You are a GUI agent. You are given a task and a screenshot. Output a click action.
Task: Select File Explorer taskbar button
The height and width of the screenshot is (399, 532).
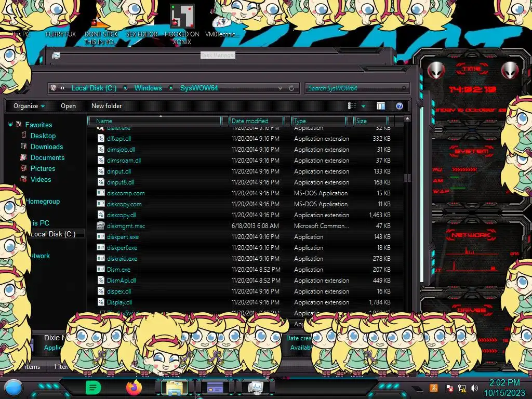[x=175, y=388]
